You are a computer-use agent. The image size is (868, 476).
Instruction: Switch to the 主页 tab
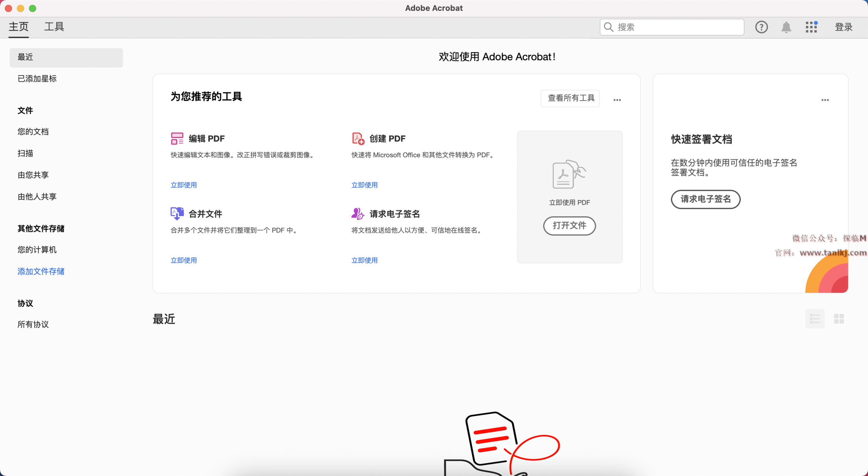(x=19, y=27)
